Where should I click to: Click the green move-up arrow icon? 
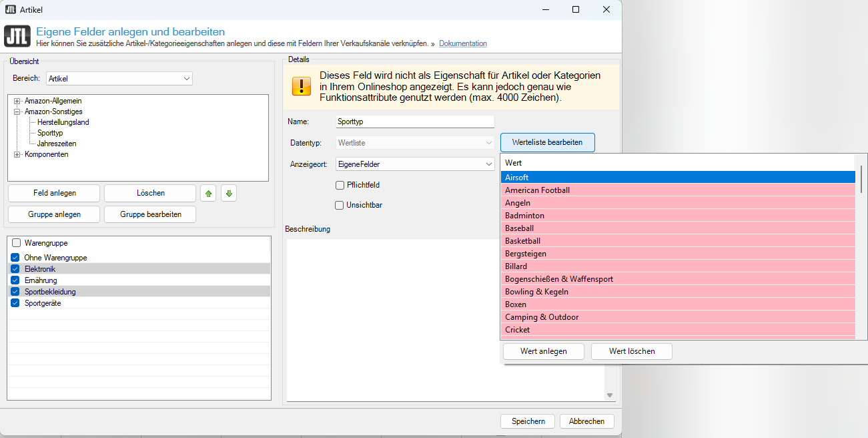coord(209,194)
